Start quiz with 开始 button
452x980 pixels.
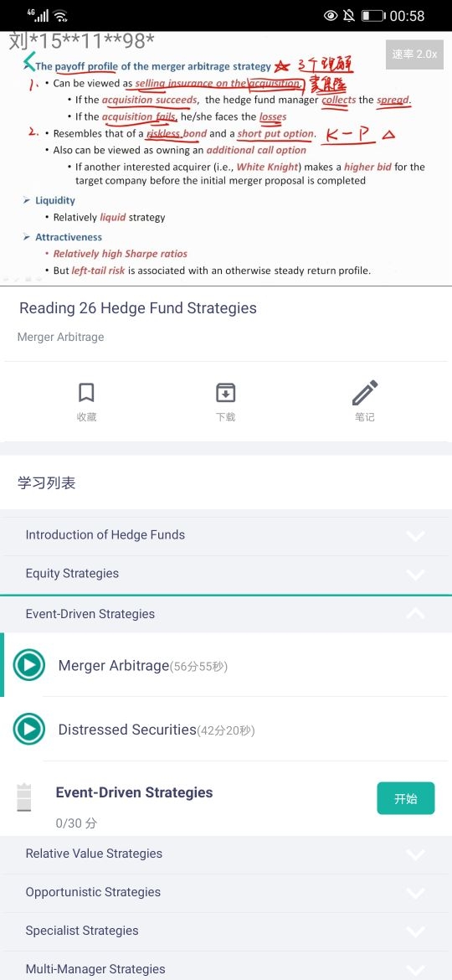(406, 798)
